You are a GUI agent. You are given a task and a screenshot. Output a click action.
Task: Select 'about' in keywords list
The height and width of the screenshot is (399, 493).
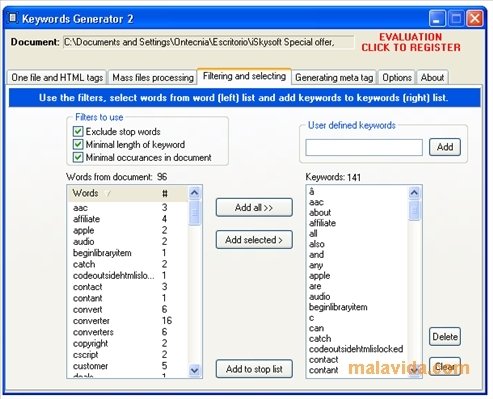(x=320, y=213)
